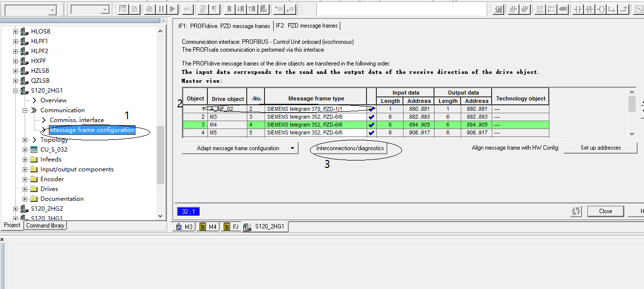The image size is (644, 289).
Task: Switch to IF2: PZD message frames tab
Action: tap(306, 26)
